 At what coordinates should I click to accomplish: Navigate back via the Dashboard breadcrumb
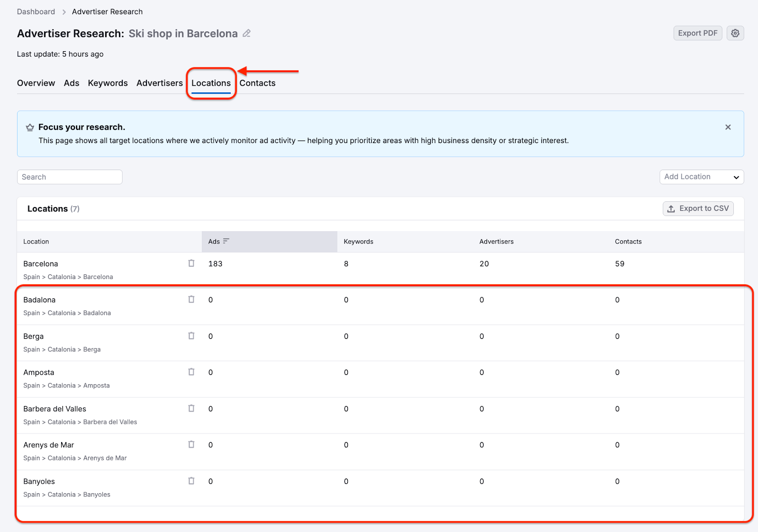36,11
